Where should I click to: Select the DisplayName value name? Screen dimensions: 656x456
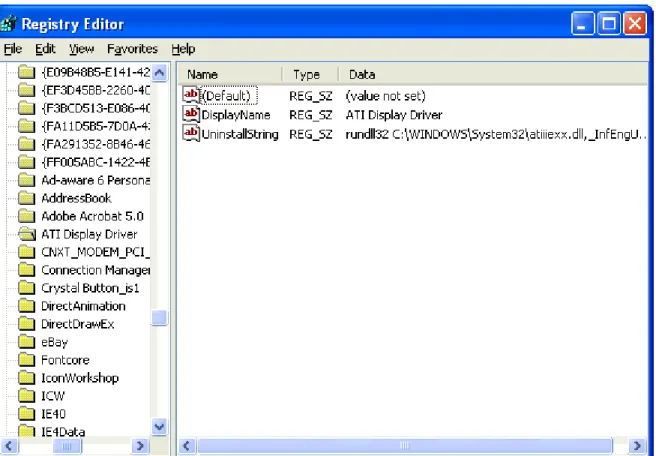236,115
